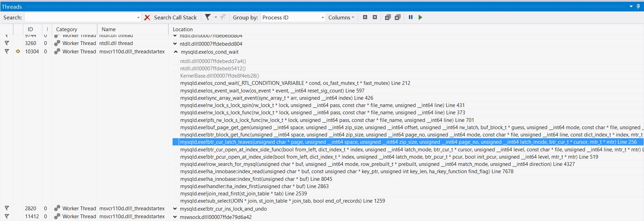Open the Search field history dropdown arrow

(x=138, y=17)
